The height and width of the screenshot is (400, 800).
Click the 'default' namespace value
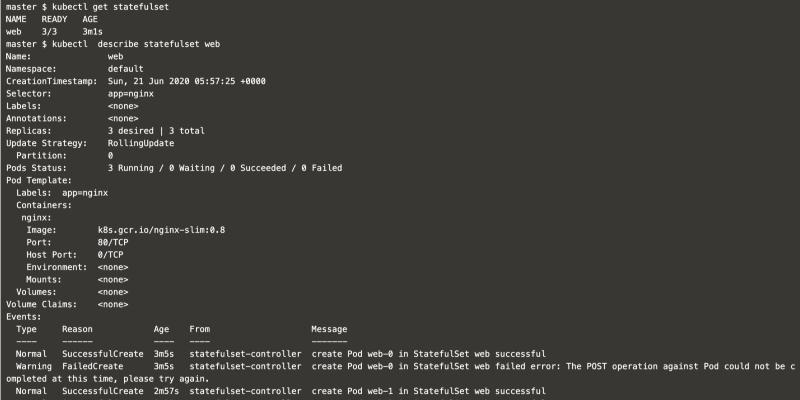click(x=126, y=69)
